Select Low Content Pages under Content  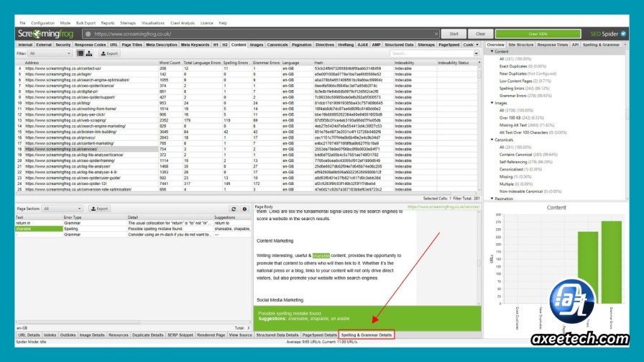point(525,81)
